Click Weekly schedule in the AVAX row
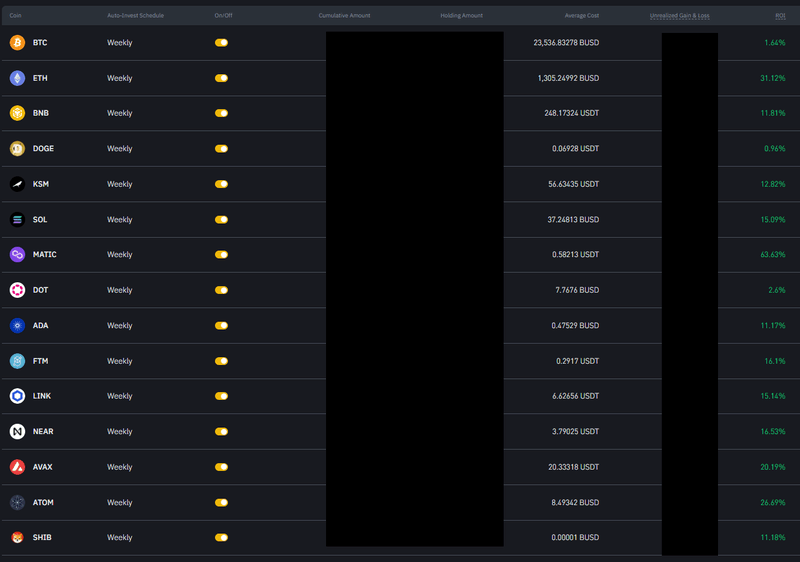800x562 pixels. [x=119, y=467]
